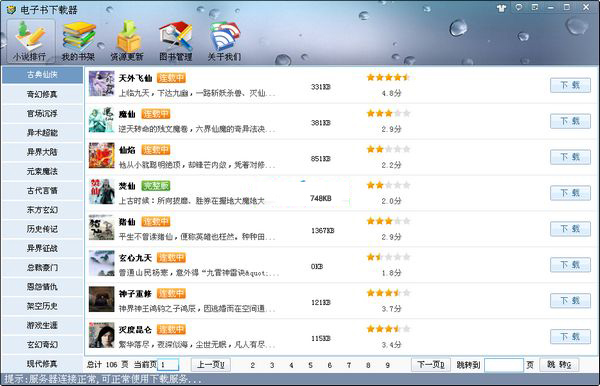Download the book 焚仙
Image resolution: width=600 pixels, height=386 pixels.
click(x=570, y=193)
